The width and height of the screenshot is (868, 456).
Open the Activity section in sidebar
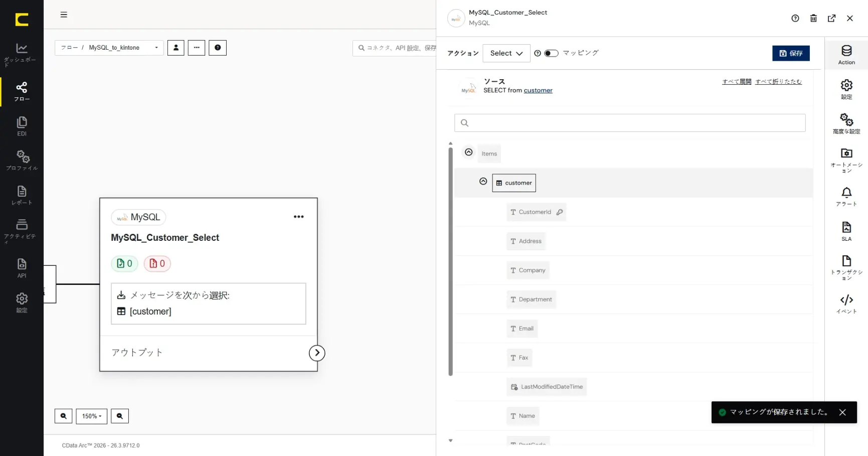[22, 231]
